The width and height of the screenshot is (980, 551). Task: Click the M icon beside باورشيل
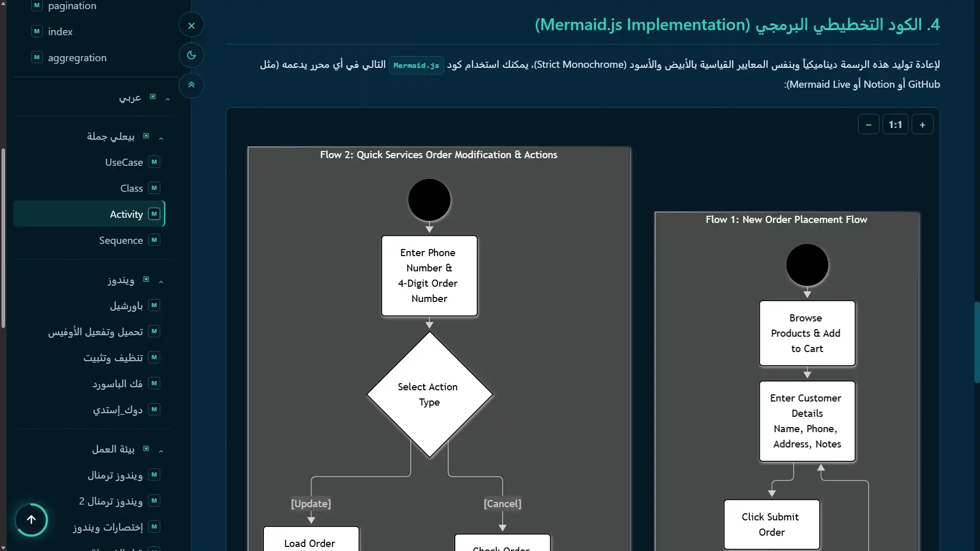[154, 306]
